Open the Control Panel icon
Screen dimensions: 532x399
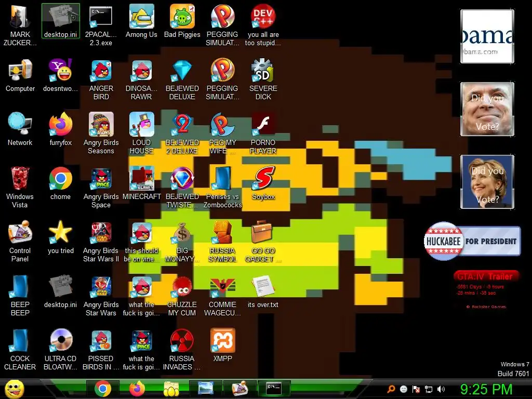pos(20,241)
